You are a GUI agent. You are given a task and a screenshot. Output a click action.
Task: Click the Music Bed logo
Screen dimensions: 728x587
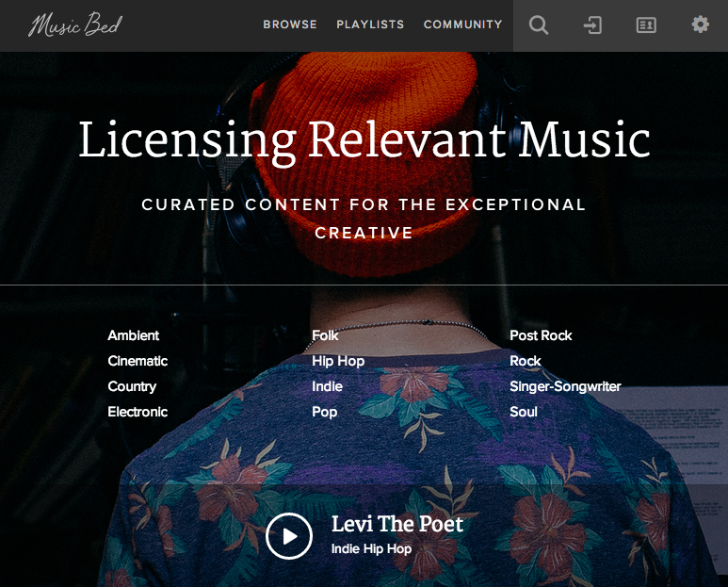[x=75, y=24]
